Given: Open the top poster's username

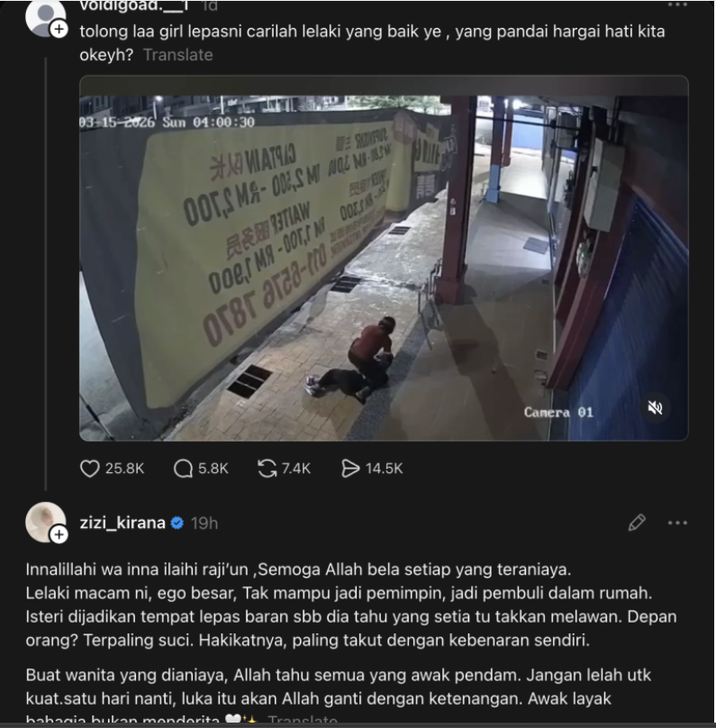Looking at the screenshot, I should [134, 5].
